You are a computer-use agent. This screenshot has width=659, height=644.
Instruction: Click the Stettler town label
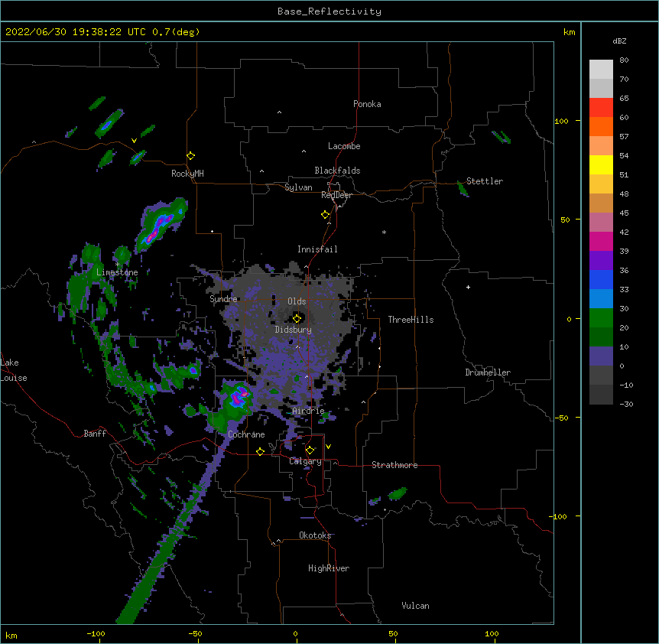tap(485, 181)
